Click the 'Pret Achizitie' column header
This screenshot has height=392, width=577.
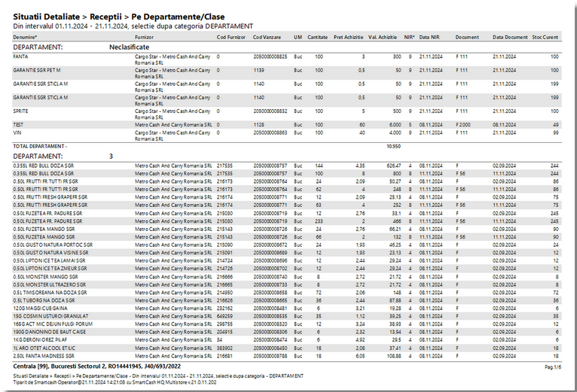pyautogui.click(x=348, y=37)
